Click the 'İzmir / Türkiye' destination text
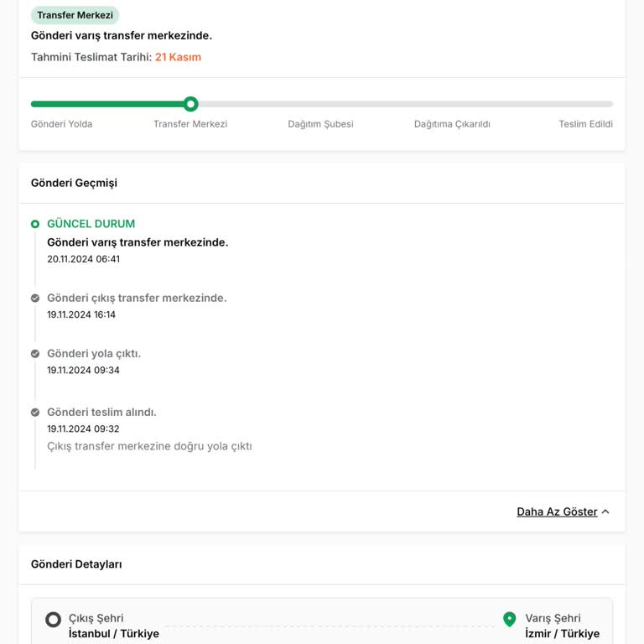The width and height of the screenshot is (644, 644). (x=562, y=634)
